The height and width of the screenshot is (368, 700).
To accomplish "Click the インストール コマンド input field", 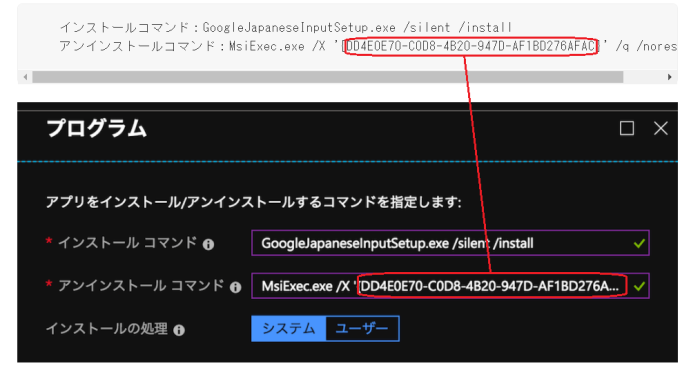I will point(450,243).
